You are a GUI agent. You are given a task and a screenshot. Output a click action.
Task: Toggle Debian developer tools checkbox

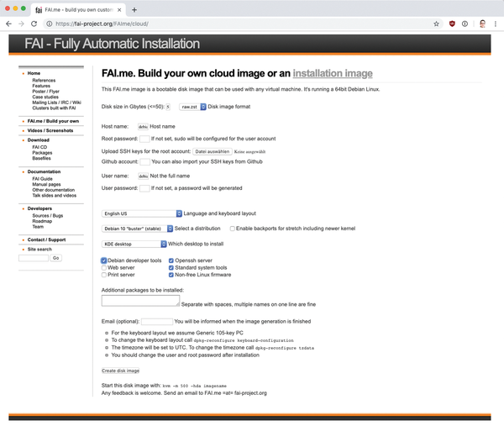[x=104, y=260]
